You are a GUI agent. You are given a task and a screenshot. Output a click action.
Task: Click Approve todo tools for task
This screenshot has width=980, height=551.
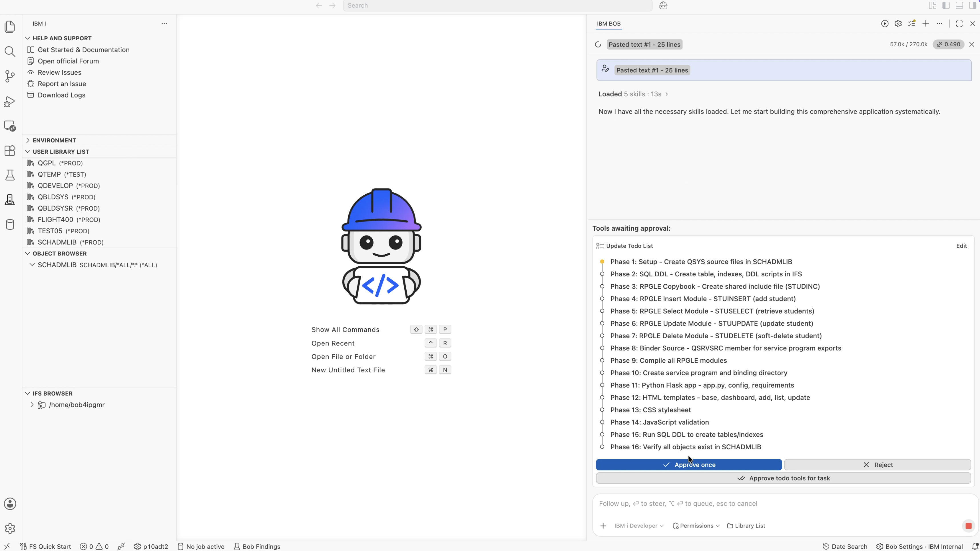783,478
